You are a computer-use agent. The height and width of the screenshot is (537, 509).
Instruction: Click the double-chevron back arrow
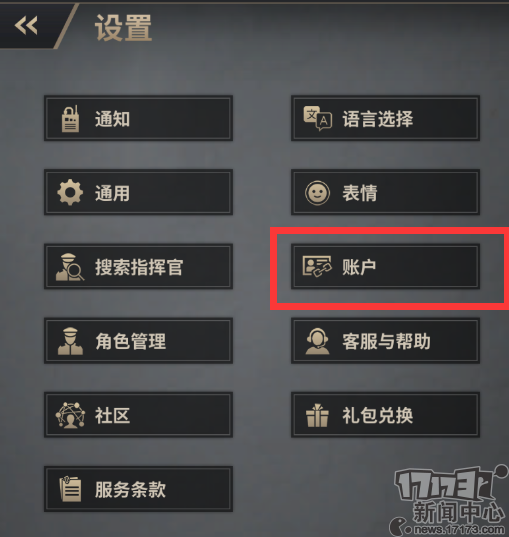click(x=26, y=25)
